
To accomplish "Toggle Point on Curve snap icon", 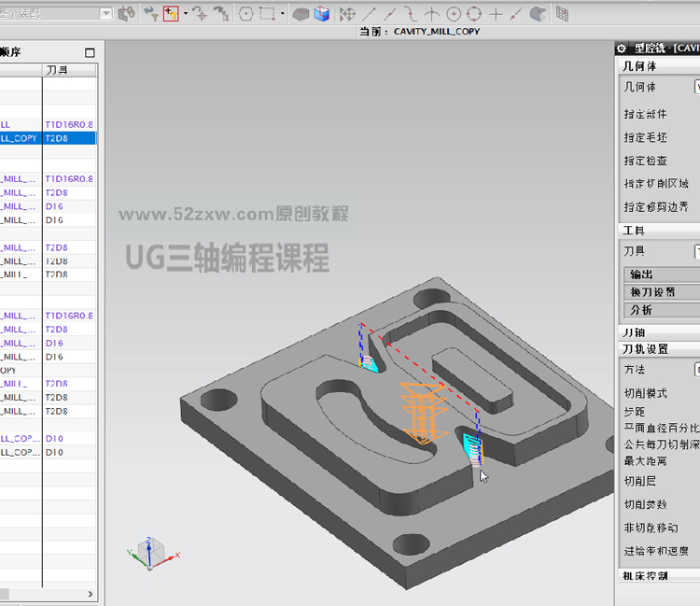I will (516, 14).
